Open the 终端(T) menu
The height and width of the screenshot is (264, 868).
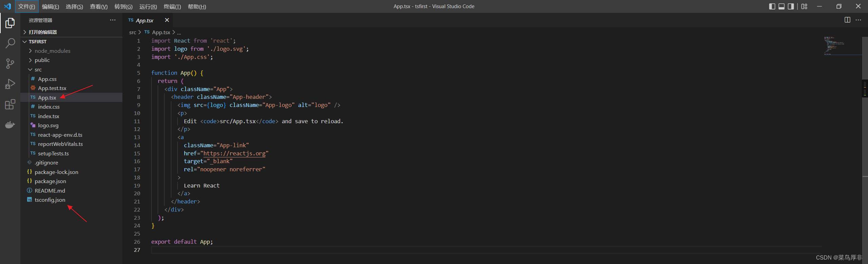(x=172, y=7)
